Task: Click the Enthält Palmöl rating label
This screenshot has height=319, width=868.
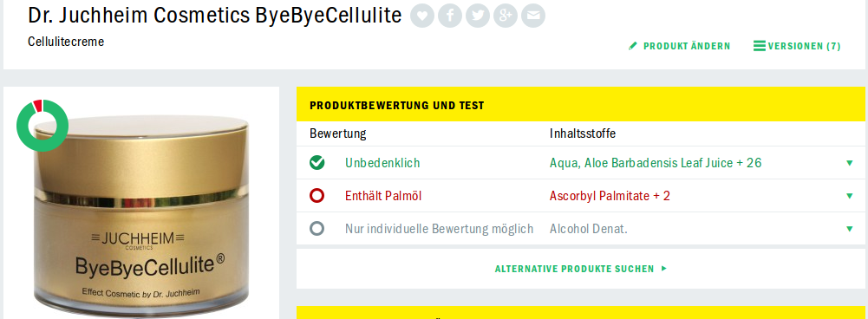Action: pyautogui.click(x=383, y=196)
